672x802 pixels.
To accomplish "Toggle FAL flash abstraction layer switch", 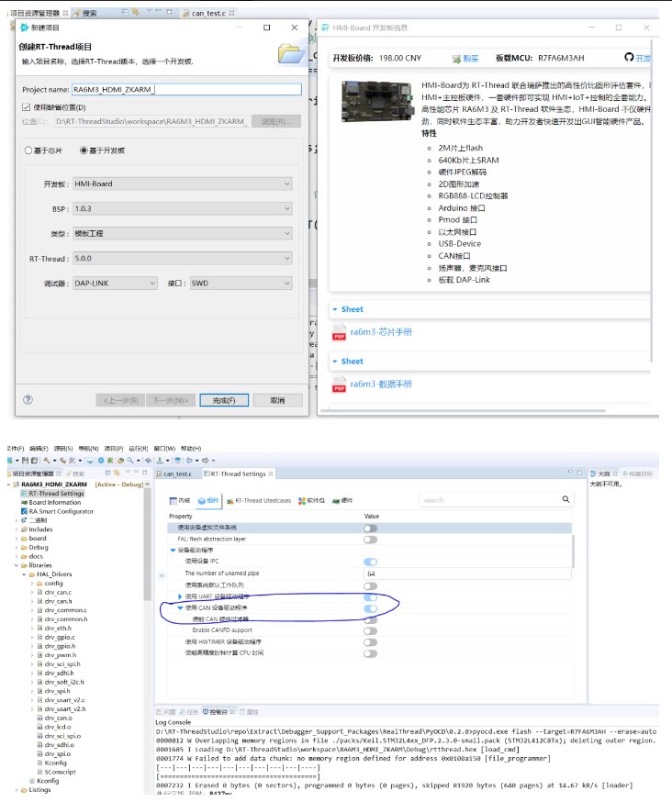I will [371, 540].
